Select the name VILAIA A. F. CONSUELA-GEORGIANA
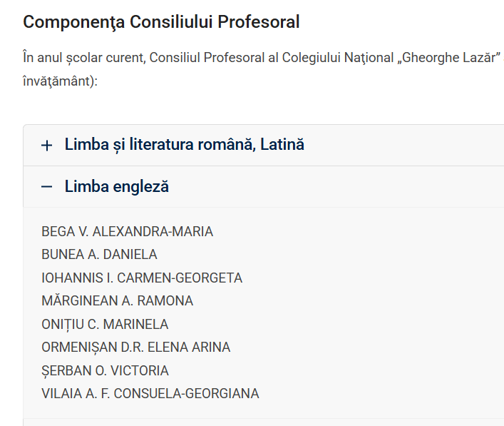 point(150,394)
